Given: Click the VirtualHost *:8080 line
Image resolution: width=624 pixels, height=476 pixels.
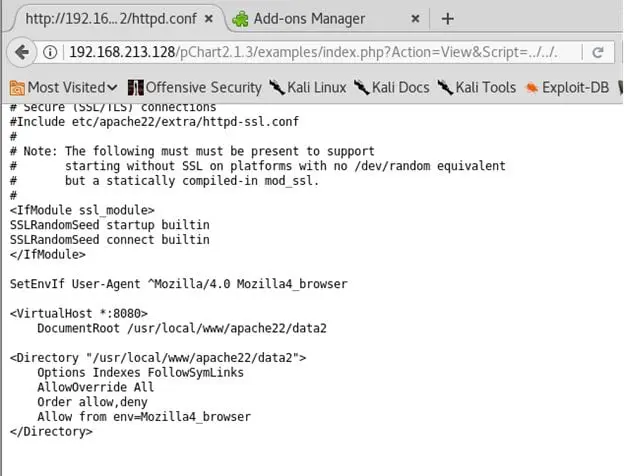Looking at the screenshot, I should (x=79, y=313).
